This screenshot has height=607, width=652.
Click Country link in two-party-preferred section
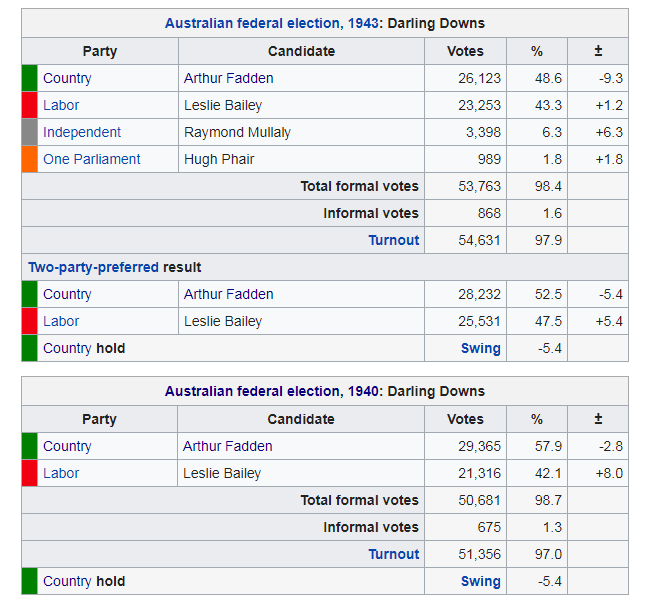click(67, 294)
